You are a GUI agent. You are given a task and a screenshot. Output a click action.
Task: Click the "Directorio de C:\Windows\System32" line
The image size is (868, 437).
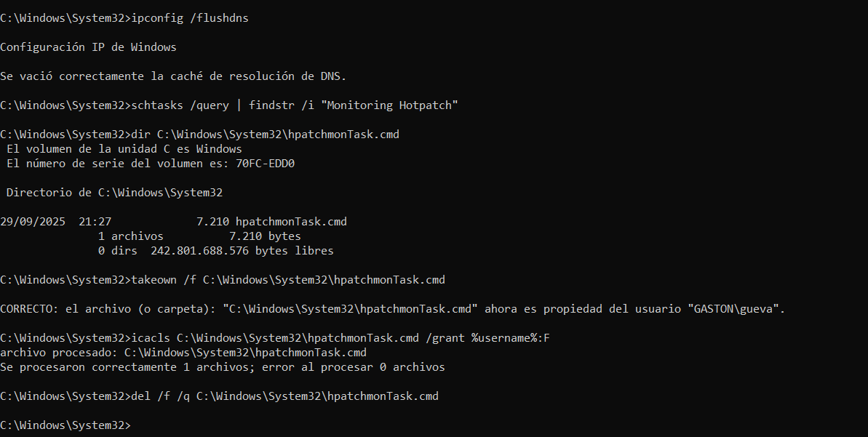coord(114,193)
